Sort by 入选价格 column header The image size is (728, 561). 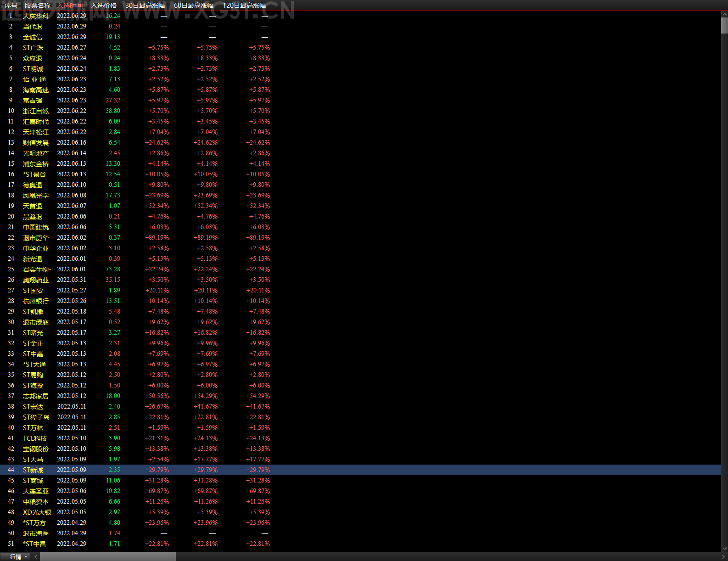104,6
